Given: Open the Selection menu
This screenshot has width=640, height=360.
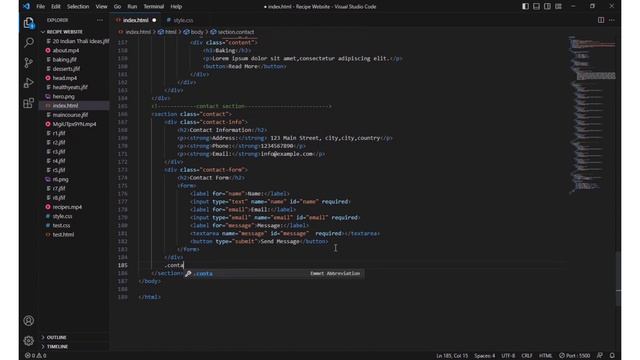Looking at the screenshot, I should pos(78,7).
